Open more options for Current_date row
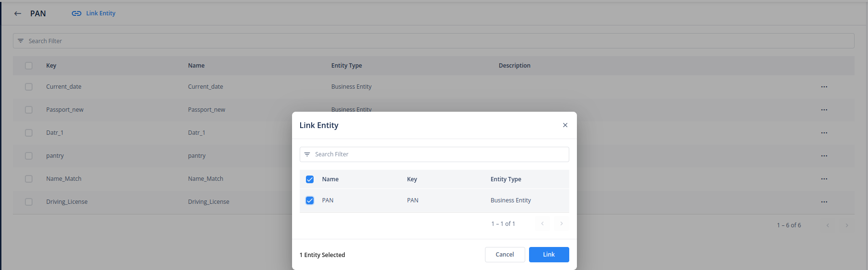The image size is (868, 270). [823, 87]
